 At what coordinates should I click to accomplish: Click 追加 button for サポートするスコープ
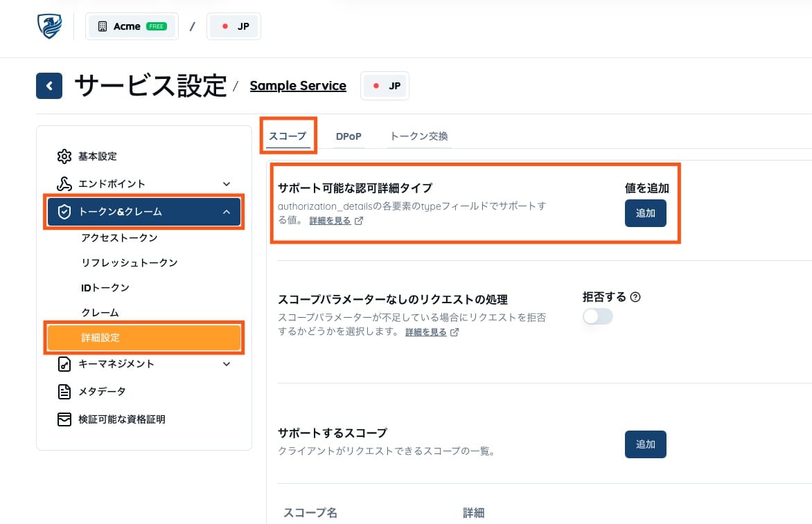tap(645, 444)
